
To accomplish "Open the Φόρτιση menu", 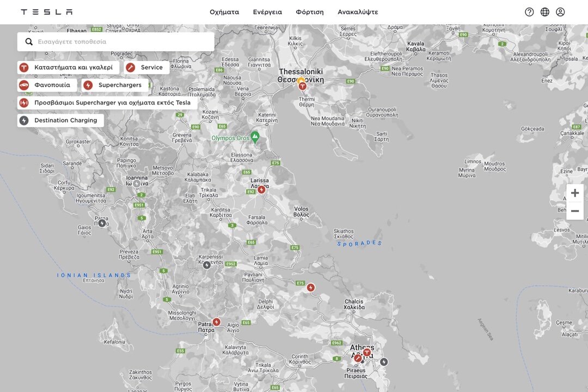I will [x=310, y=12].
